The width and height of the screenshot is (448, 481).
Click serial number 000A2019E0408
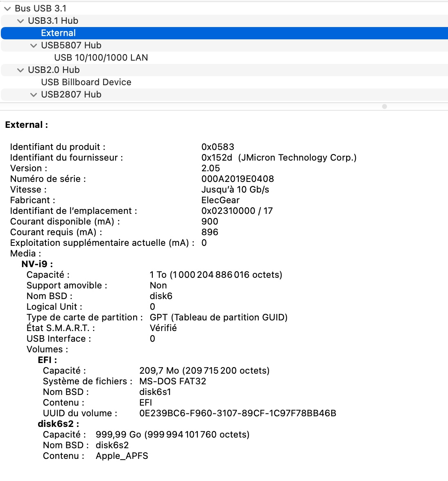click(238, 179)
